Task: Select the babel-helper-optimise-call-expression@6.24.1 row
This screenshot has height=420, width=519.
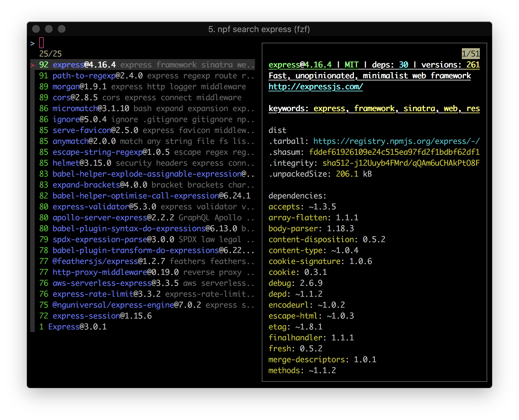Action: (143, 196)
